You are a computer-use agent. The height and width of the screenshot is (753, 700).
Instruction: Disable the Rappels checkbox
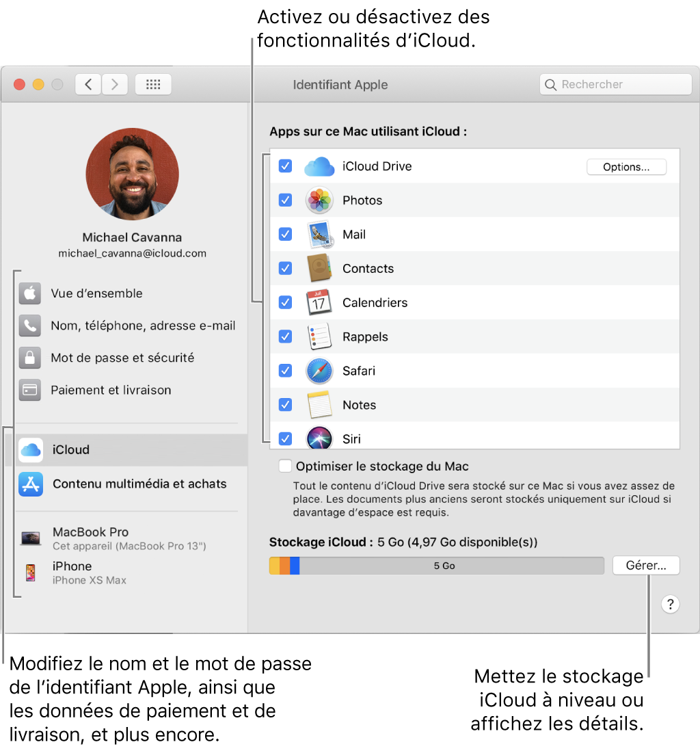[x=285, y=336]
